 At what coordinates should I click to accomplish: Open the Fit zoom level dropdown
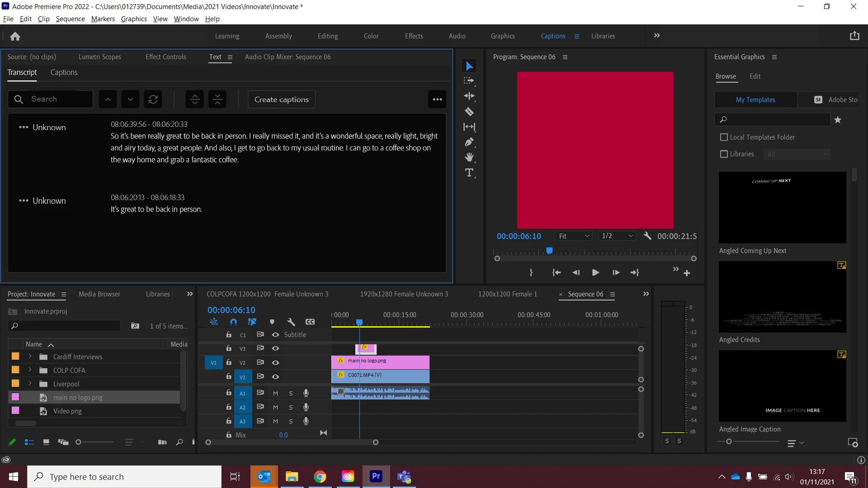(x=574, y=236)
